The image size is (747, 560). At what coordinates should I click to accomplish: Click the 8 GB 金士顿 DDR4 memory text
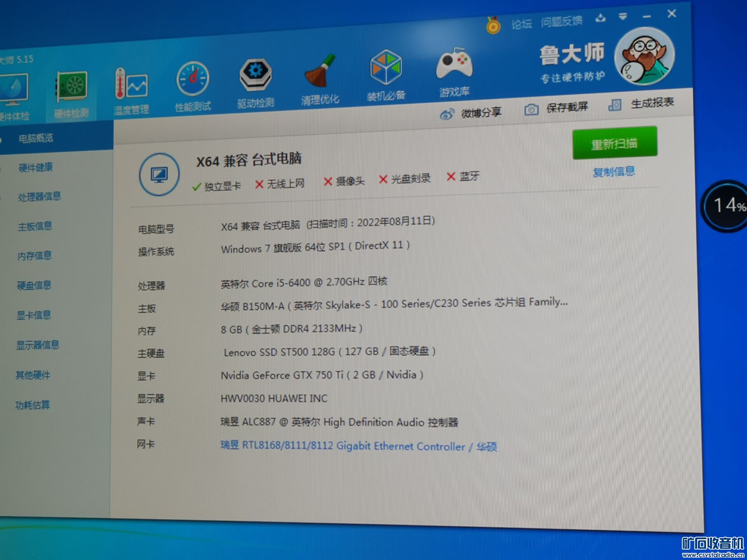[292, 329]
